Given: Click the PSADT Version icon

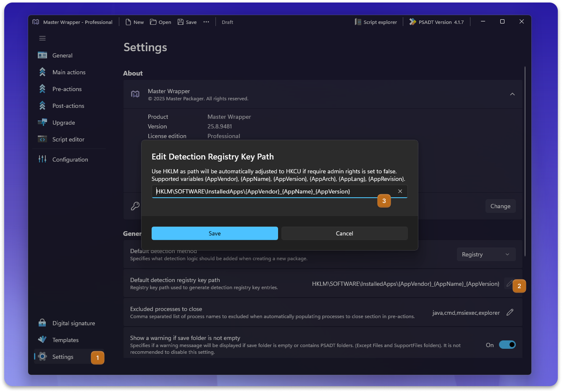Looking at the screenshot, I should pos(412,22).
